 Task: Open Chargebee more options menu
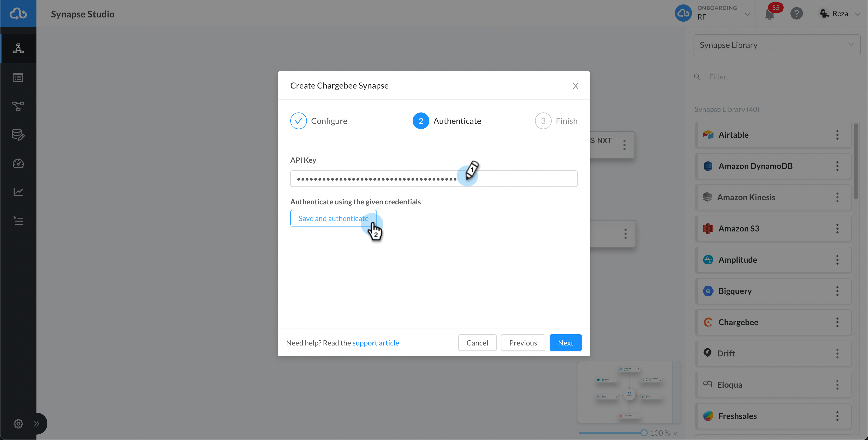(x=837, y=322)
